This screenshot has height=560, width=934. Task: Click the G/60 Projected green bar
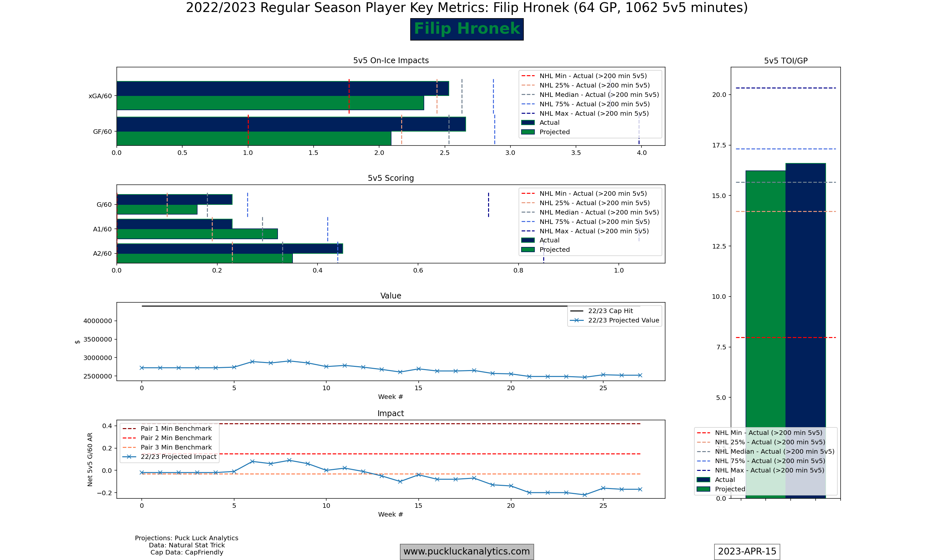157,209
